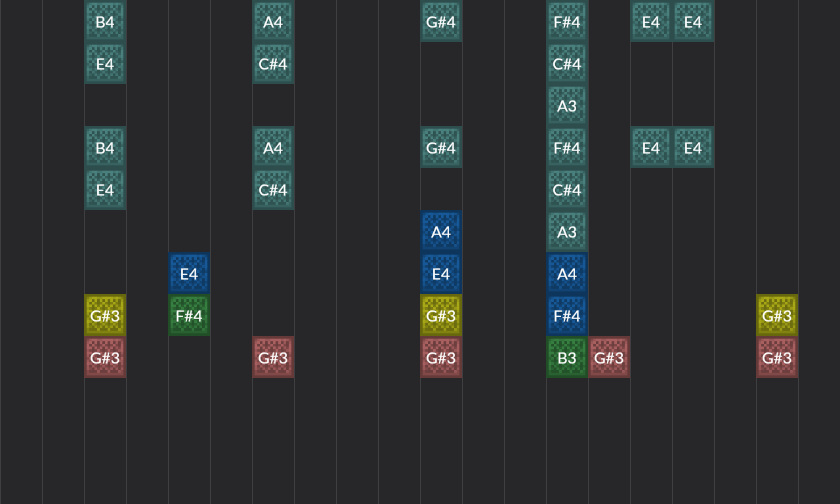Viewport: 840px width, 504px height.
Task: Select the A4 block in the top row
Action: 273,22
